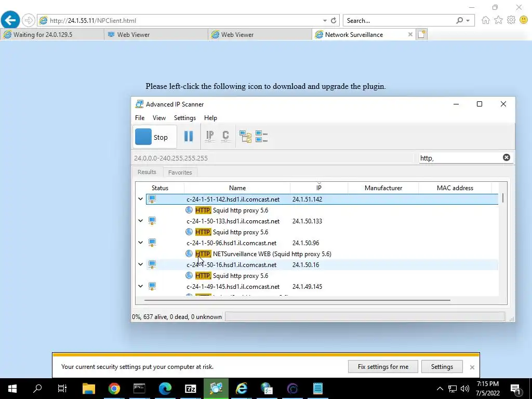Viewport: 532px width, 399px height.
Task: Sort by the Name column header
Action: [x=237, y=188]
